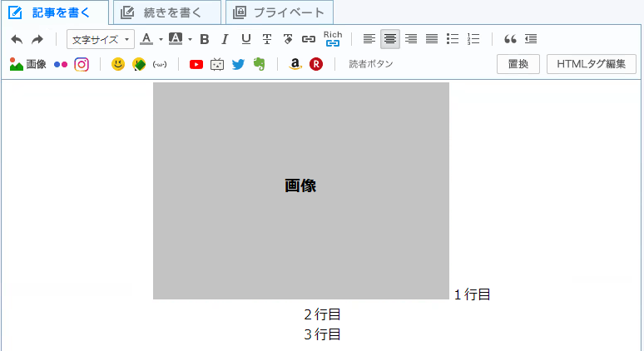Screen dimensions: 644x351
Task: Open the smiley emoji picker
Action: tap(118, 64)
